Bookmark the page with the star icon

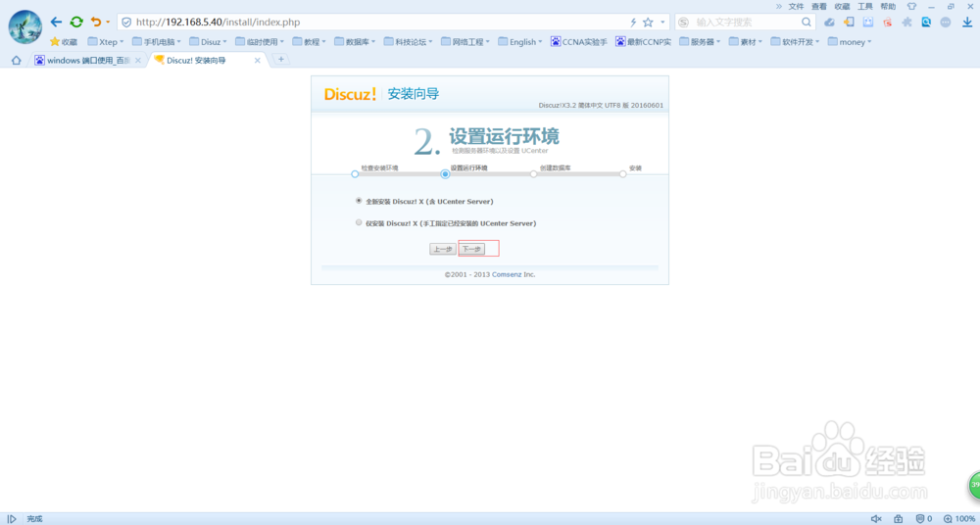[x=648, y=22]
